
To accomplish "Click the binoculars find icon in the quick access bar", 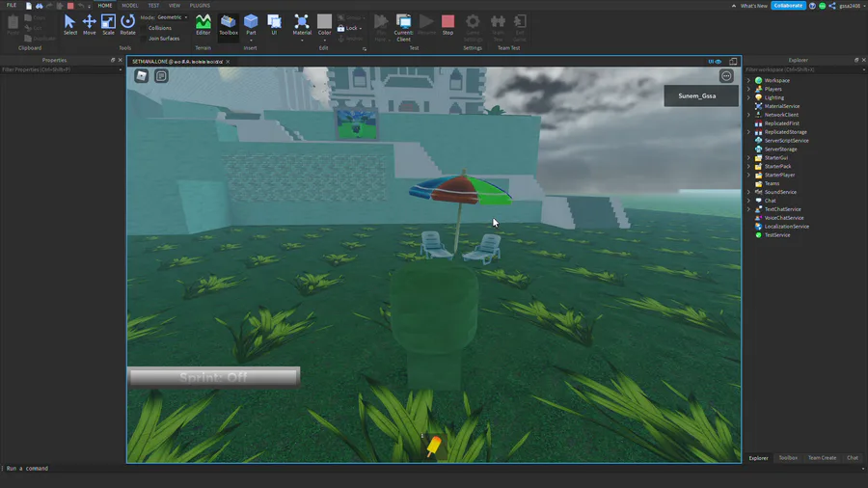I will tap(40, 6).
